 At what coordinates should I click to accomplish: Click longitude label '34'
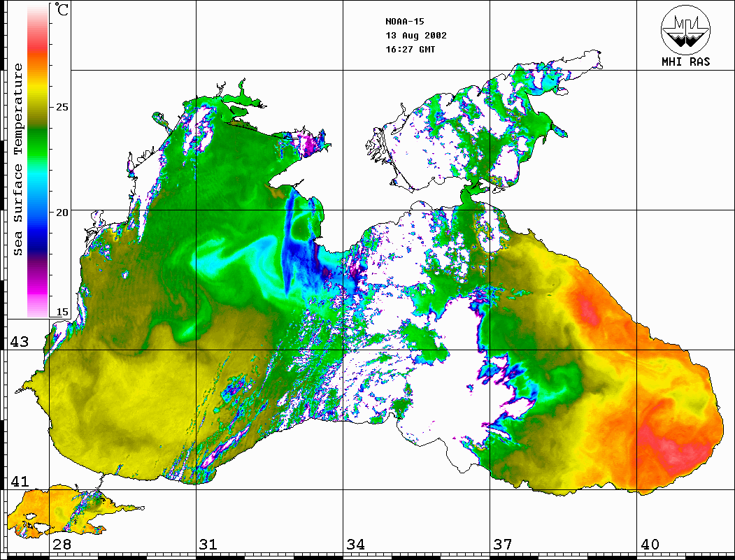(x=355, y=545)
